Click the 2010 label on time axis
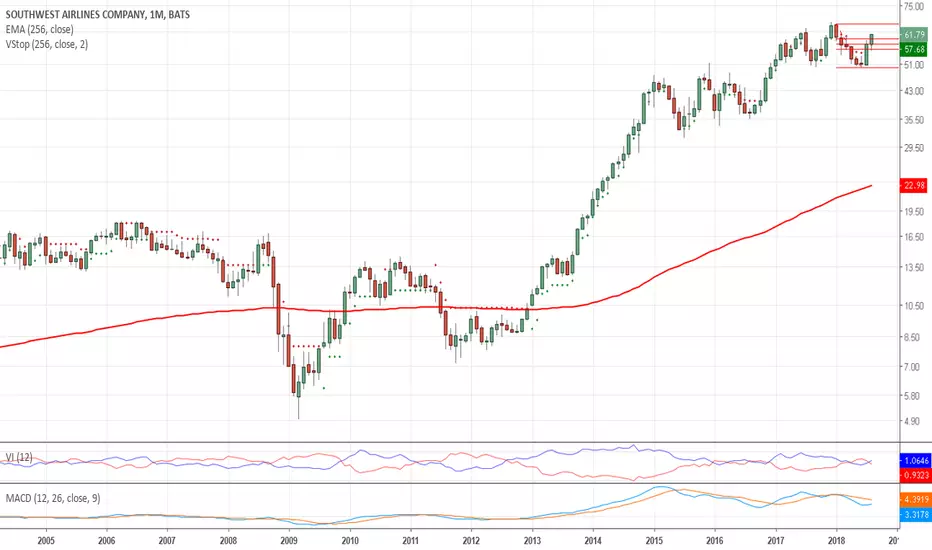The height and width of the screenshot is (550, 932). coord(350,540)
